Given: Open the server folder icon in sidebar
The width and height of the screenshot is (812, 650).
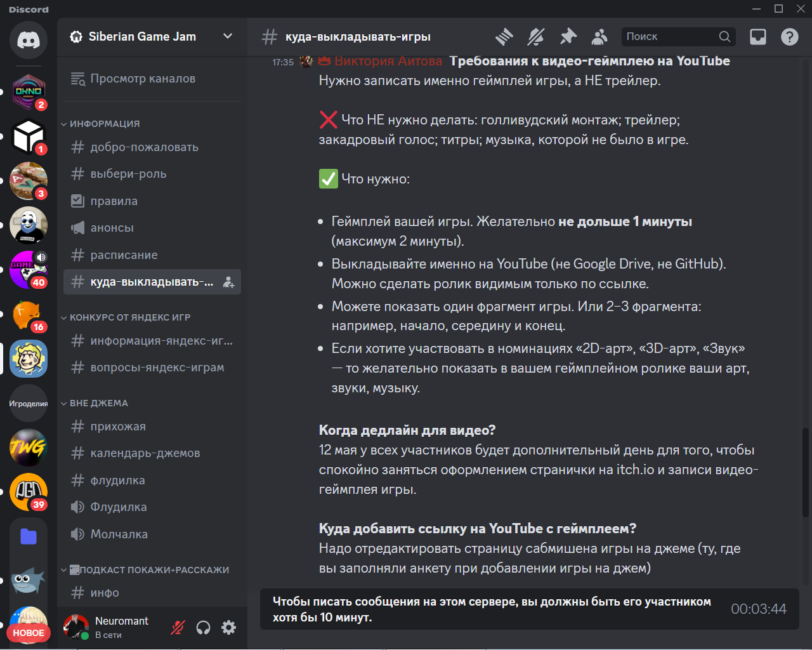Looking at the screenshot, I should pyautogui.click(x=29, y=536).
